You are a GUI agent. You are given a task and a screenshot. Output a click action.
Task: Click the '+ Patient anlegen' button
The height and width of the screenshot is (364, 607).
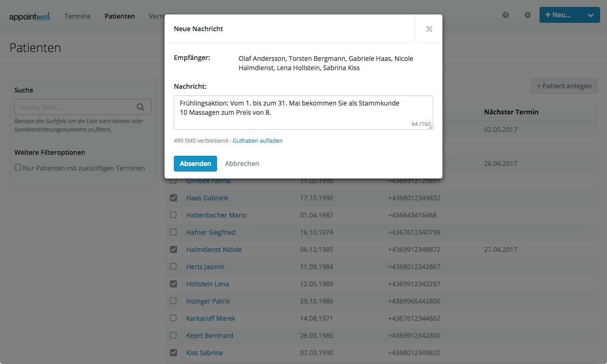coord(564,86)
